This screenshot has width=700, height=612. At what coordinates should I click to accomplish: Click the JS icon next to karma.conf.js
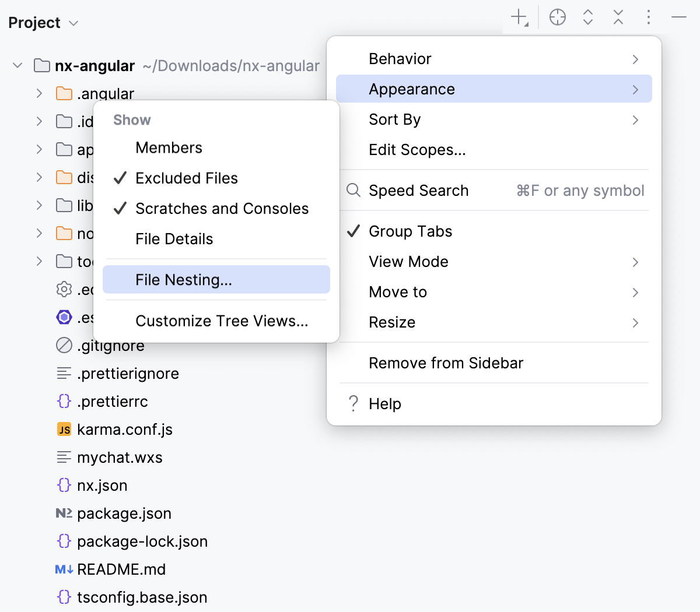(64, 430)
